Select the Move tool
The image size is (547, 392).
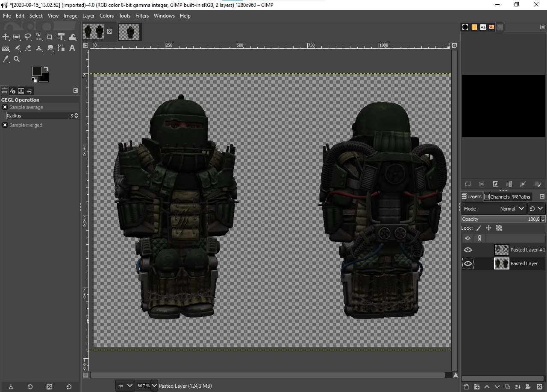[x=6, y=37]
